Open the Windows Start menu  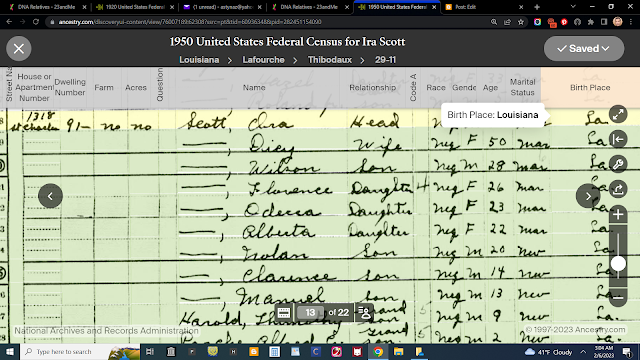[9, 352]
